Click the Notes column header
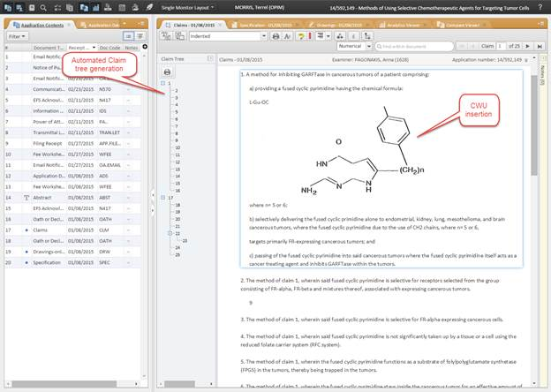551x392 pixels. pos(132,48)
